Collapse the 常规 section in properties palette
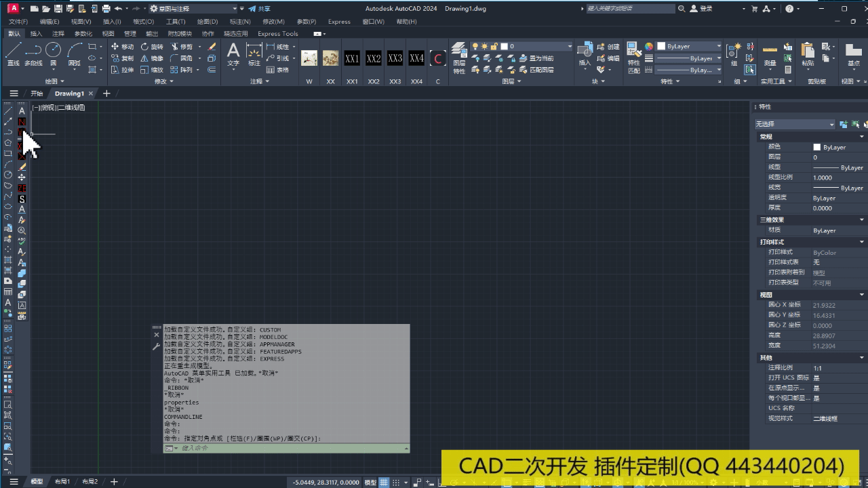 pos(862,137)
